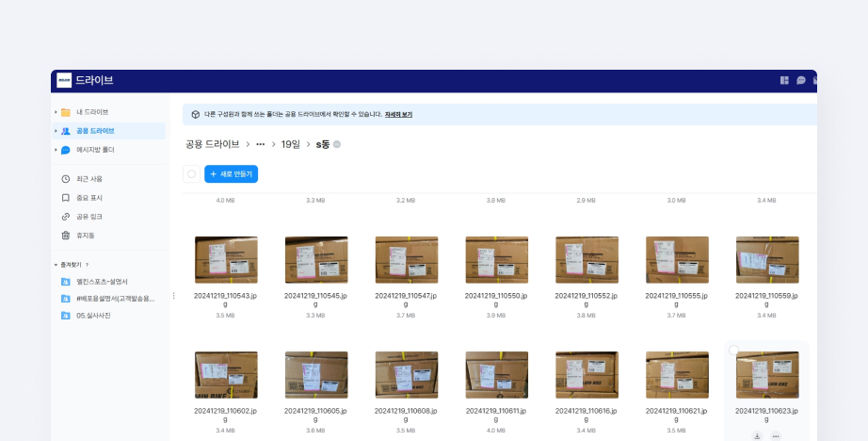Open thumbnail of 20241219_110616.jpg
Viewport: 868px width, 441px height.
587,375
